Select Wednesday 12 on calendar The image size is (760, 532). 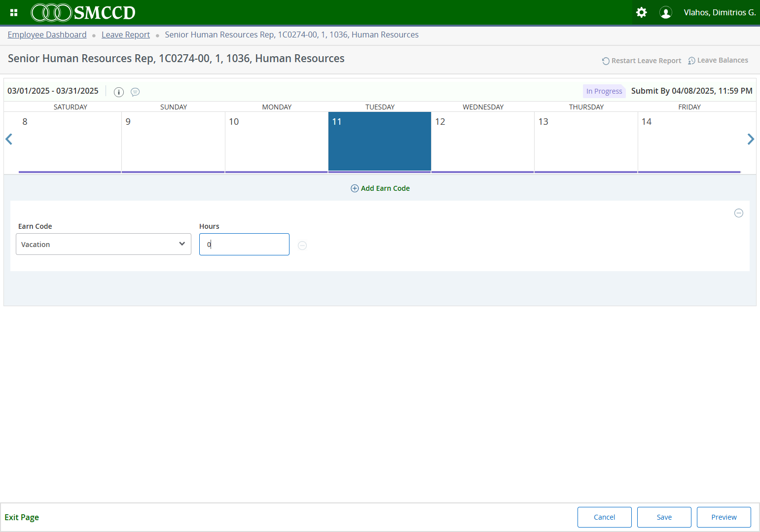[483, 142]
